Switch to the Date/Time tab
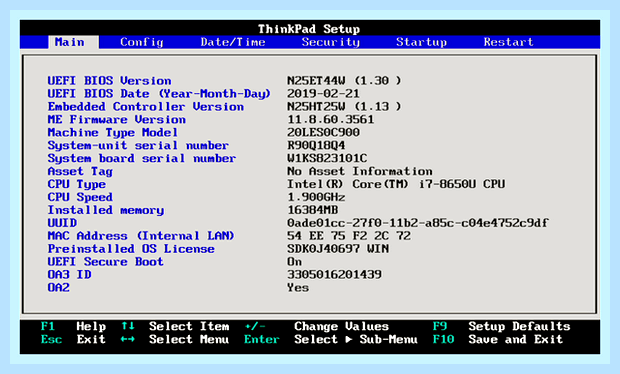620x374 pixels. point(233,42)
